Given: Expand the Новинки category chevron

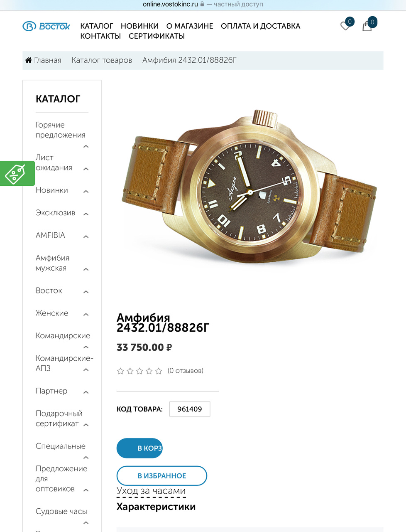Looking at the screenshot, I should (x=86, y=192).
